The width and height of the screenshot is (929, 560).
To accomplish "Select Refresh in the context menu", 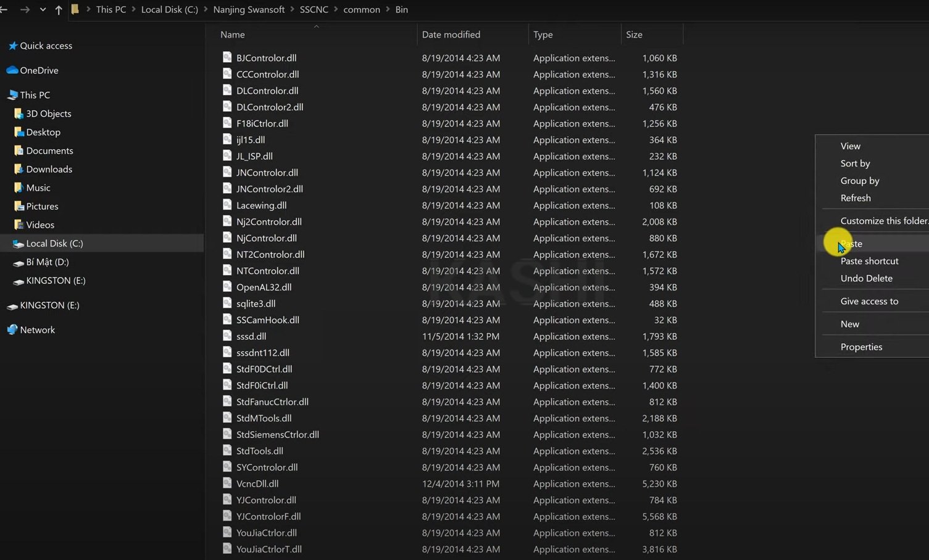I will coord(856,198).
